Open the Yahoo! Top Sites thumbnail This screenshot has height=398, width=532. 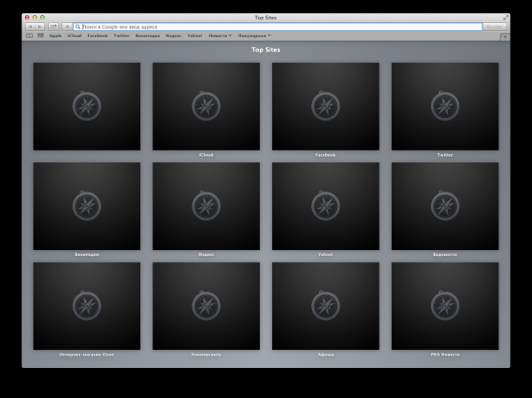[x=325, y=206]
